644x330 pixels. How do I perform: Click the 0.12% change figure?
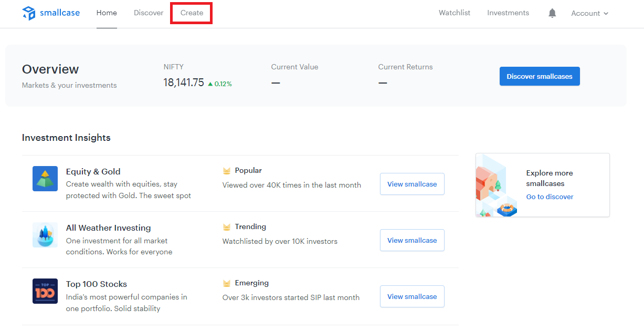click(x=223, y=84)
